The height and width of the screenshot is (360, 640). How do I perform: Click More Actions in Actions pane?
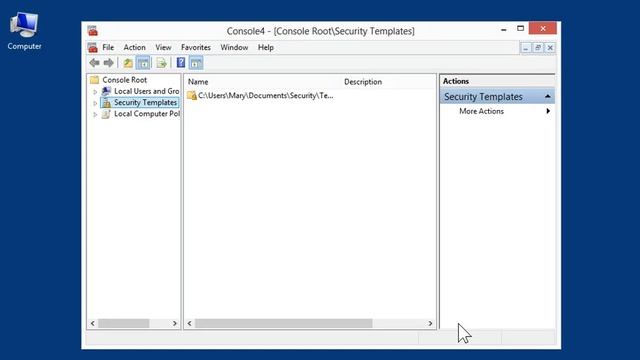coord(481,111)
